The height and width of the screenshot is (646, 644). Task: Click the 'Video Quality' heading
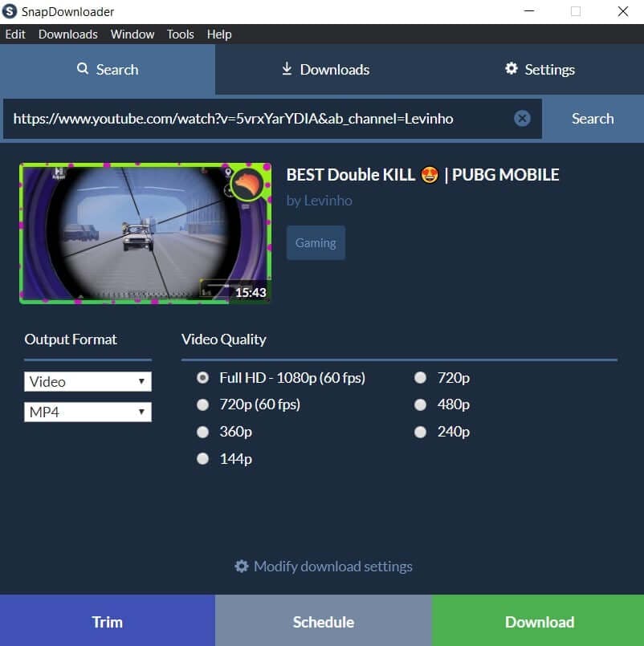point(223,339)
